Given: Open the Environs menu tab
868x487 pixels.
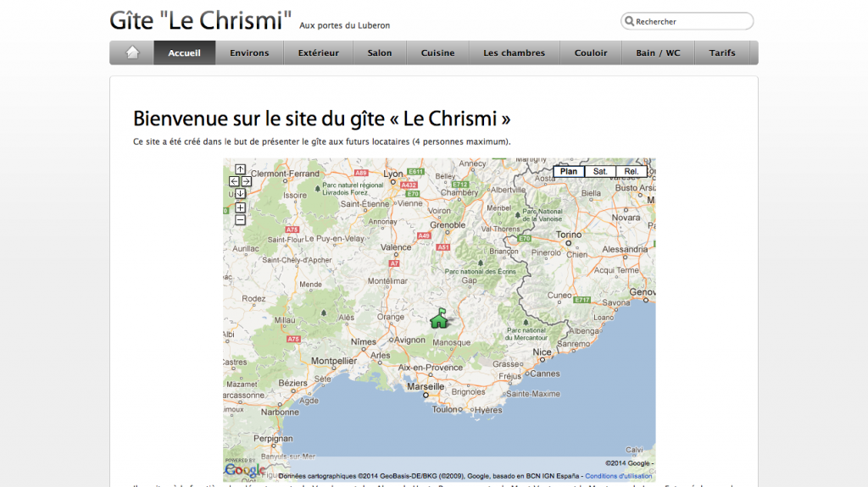Looking at the screenshot, I should 249,53.
